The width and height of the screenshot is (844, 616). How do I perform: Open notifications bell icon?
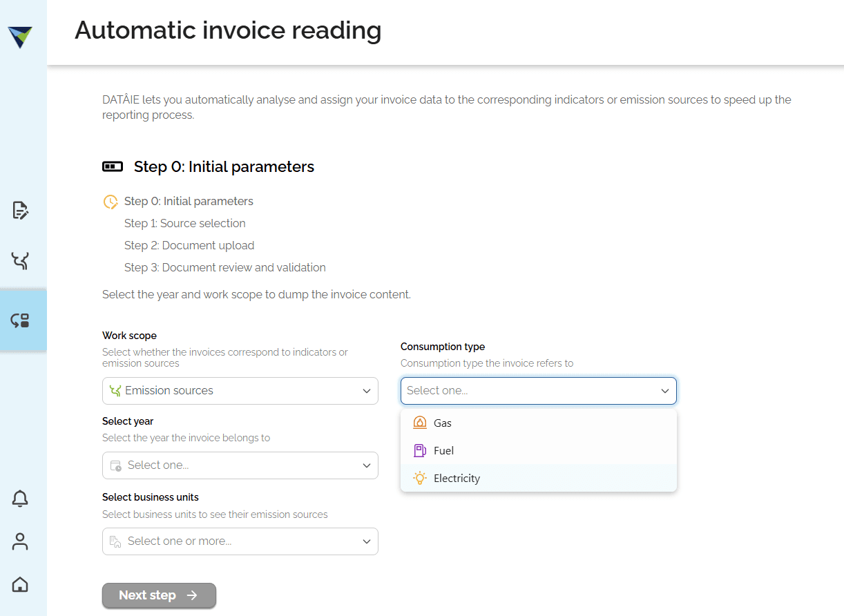(20, 498)
